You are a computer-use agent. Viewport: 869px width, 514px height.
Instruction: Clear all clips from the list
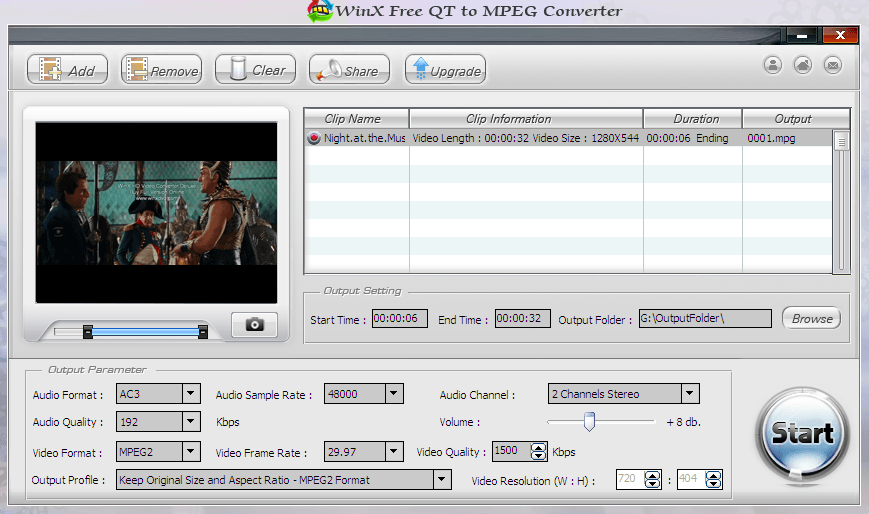255,70
